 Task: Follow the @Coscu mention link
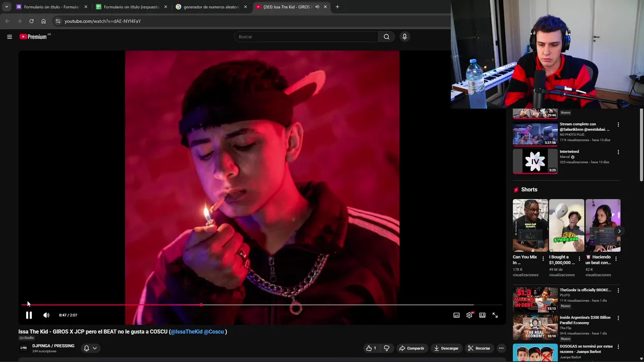(x=214, y=332)
